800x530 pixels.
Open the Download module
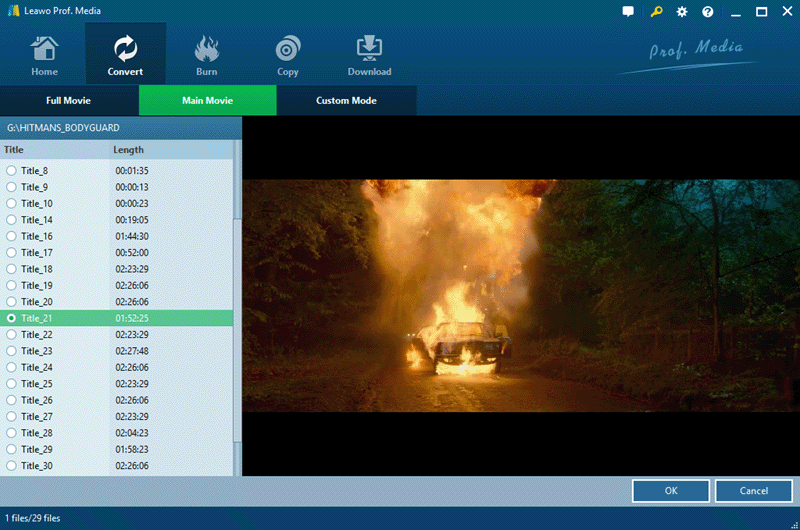[x=369, y=55]
